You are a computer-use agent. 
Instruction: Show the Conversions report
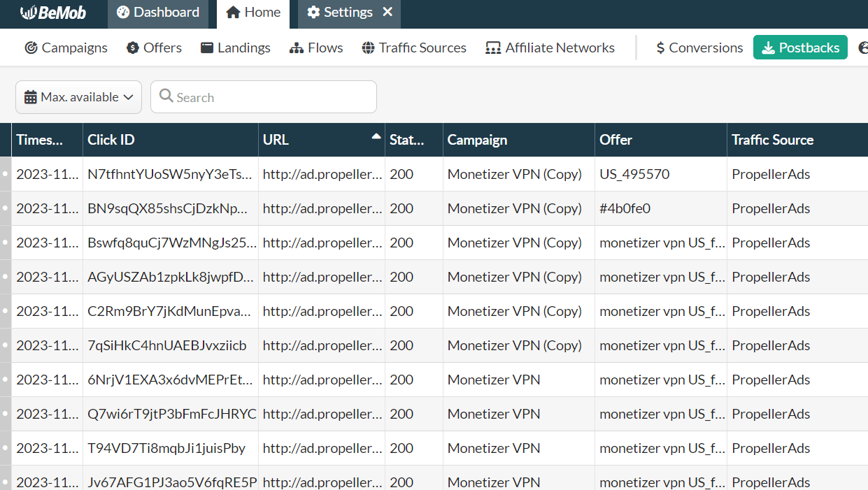699,48
